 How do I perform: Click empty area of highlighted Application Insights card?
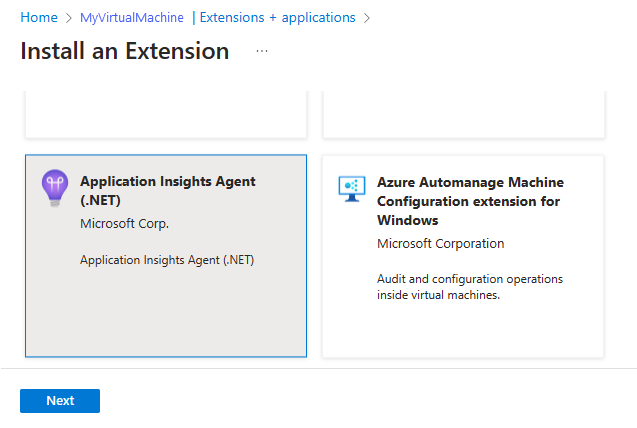[x=165, y=315]
